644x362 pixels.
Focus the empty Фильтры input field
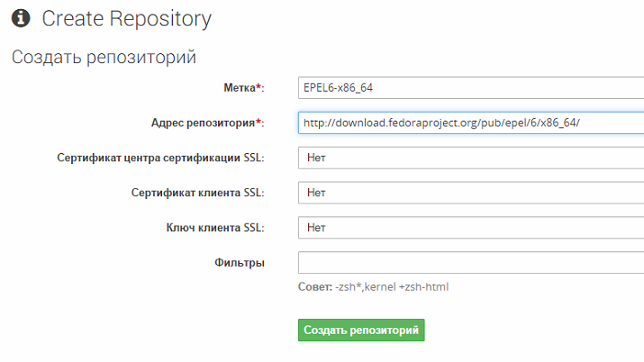(470, 263)
